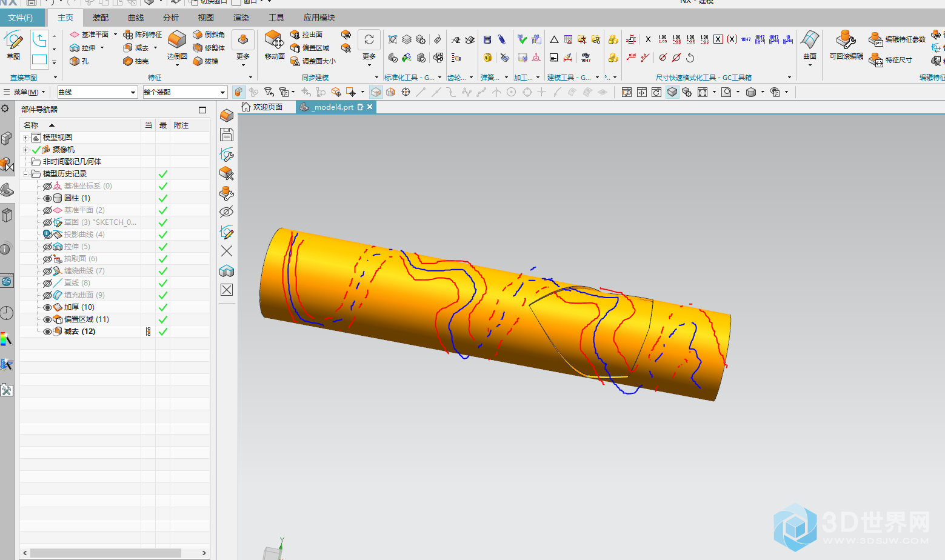Open the 分析 ribbon tab
Image resolution: width=945 pixels, height=560 pixels.
[x=171, y=18]
